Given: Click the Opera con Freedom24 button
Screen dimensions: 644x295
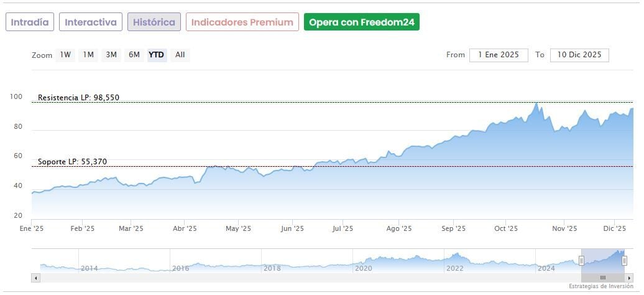Looking at the screenshot, I should [362, 22].
